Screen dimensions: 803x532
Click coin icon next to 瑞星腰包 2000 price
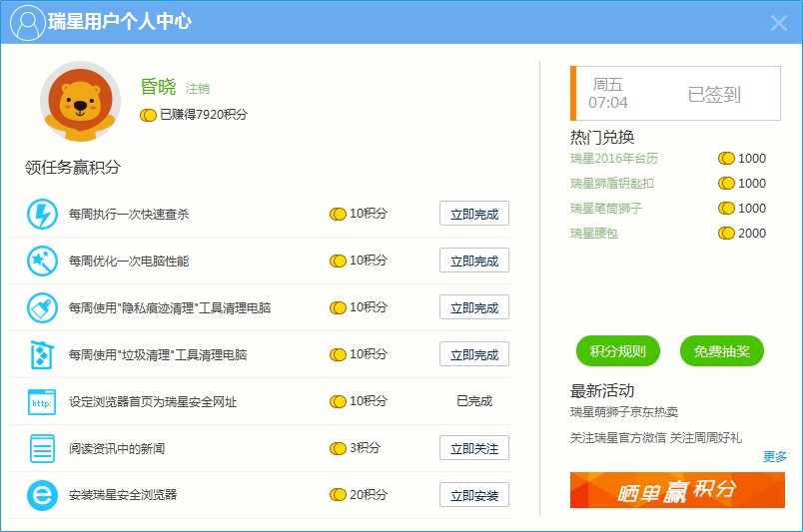tap(726, 233)
